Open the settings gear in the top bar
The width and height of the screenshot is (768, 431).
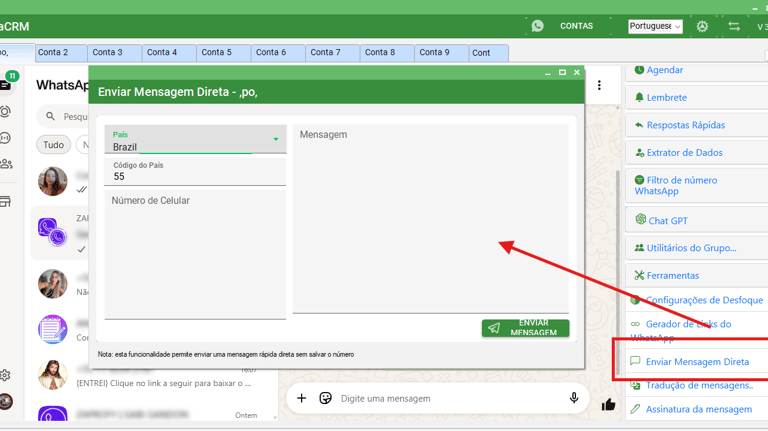(x=702, y=26)
